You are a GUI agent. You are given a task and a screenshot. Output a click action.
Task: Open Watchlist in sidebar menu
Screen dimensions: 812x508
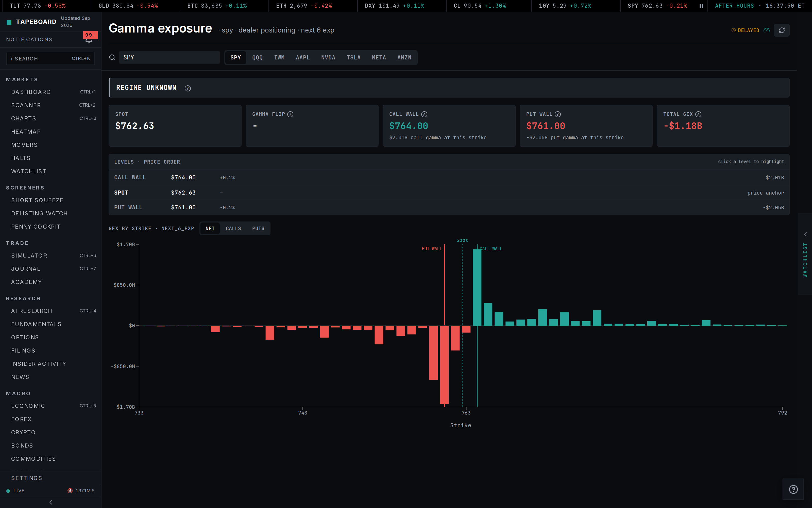(51, 171)
